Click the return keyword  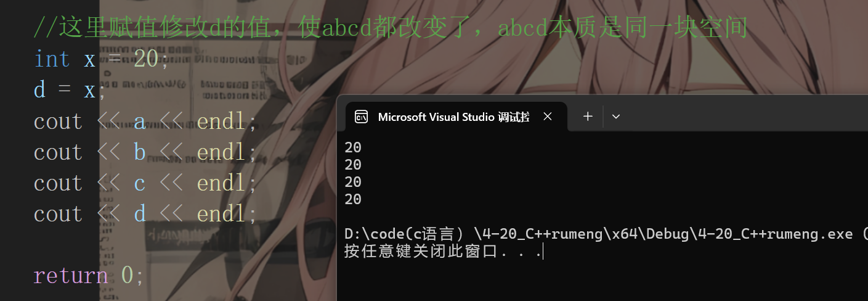click(70, 276)
